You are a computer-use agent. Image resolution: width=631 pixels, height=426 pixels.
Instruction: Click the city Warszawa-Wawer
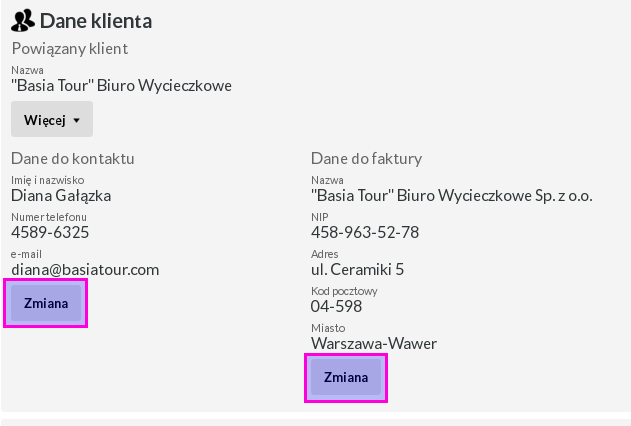(x=374, y=344)
